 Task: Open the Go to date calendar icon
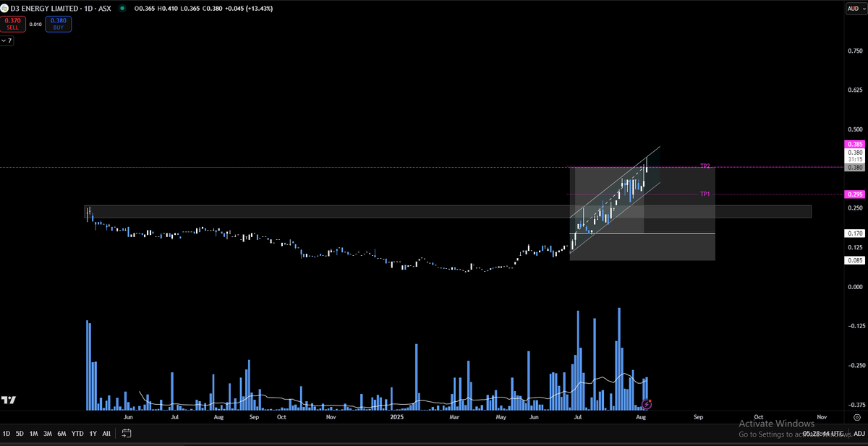pyautogui.click(x=127, y=433)
